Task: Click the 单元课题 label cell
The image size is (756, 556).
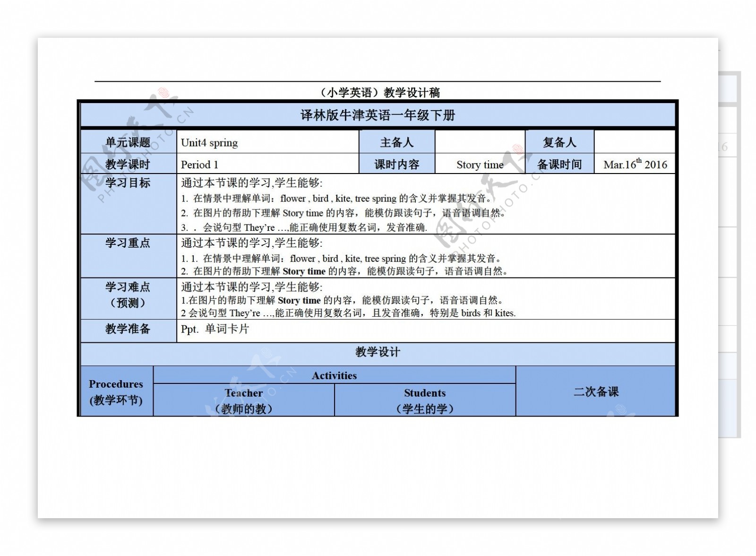Action: (x=128, y=142)
